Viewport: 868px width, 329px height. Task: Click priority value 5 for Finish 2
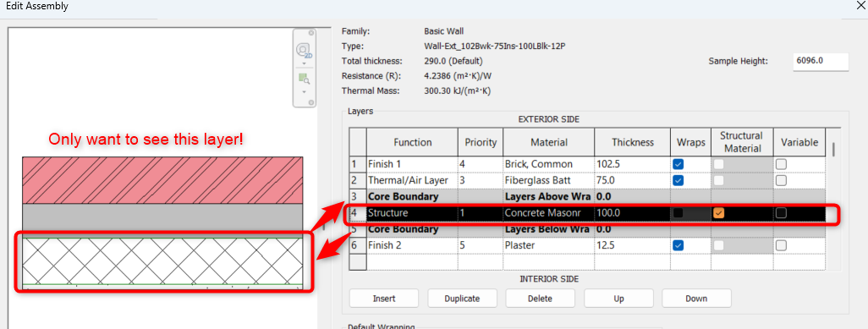(x=481, y=245)
